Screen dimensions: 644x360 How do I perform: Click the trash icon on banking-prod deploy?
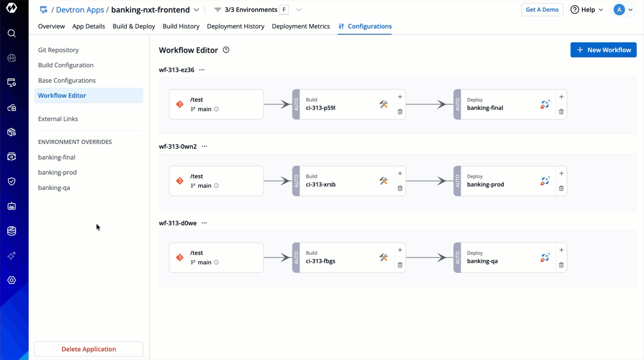click(x=561, y=188)
